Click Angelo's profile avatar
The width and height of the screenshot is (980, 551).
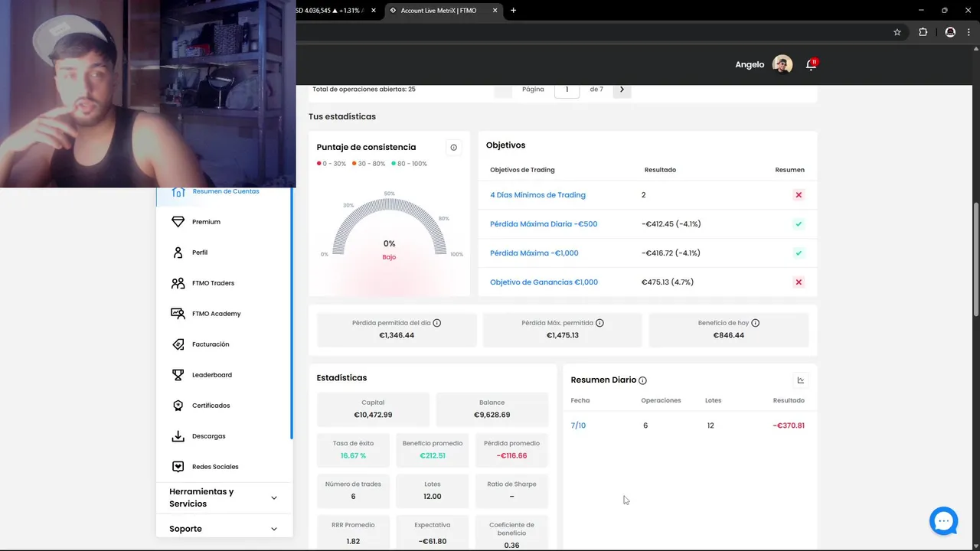click(x=782, y=64)
